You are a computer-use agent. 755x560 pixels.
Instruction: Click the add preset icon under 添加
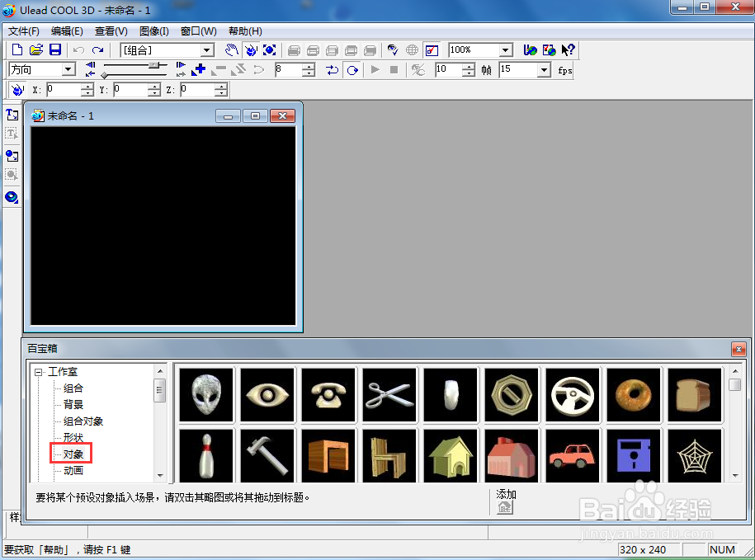(505, 507)
